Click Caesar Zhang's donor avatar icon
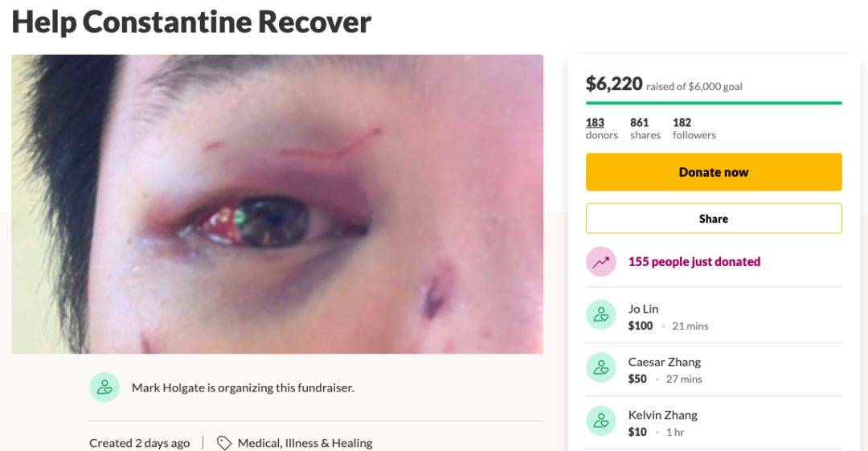 click(600, 368)
